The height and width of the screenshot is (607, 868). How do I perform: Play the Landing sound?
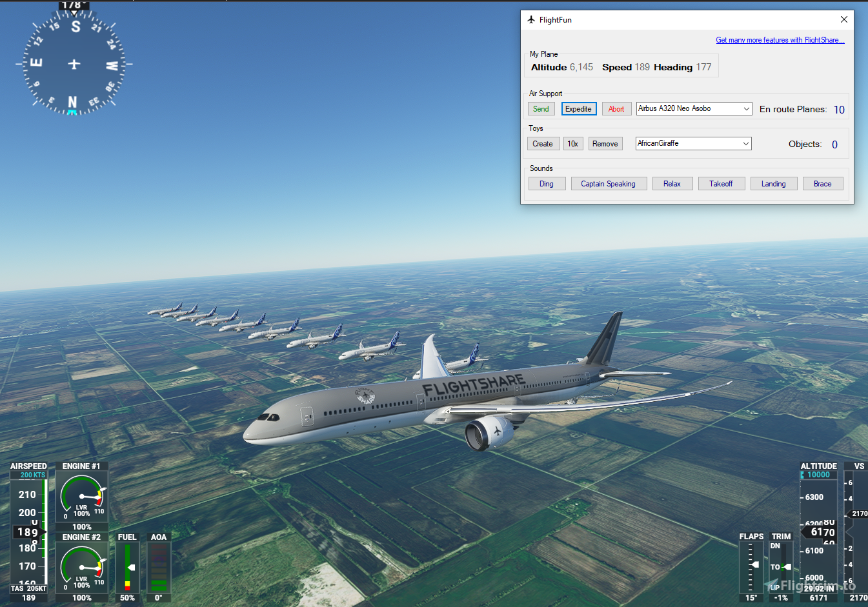pos(774,184)
